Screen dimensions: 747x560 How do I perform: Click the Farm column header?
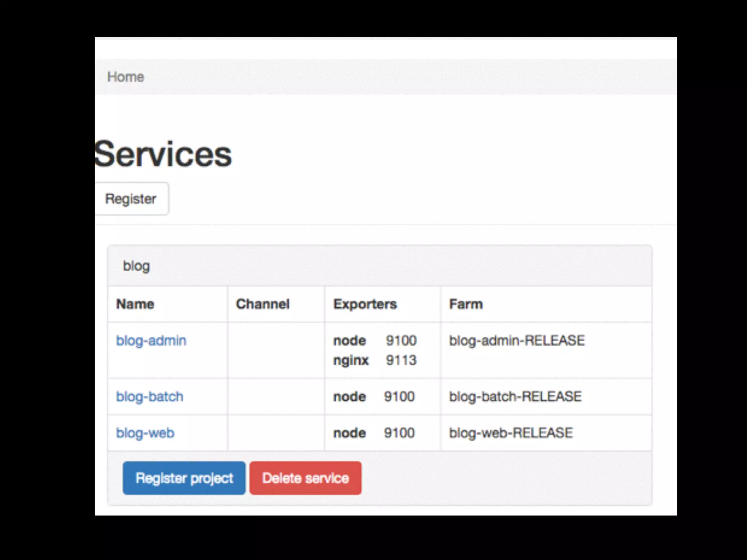[x=466, y=304]
